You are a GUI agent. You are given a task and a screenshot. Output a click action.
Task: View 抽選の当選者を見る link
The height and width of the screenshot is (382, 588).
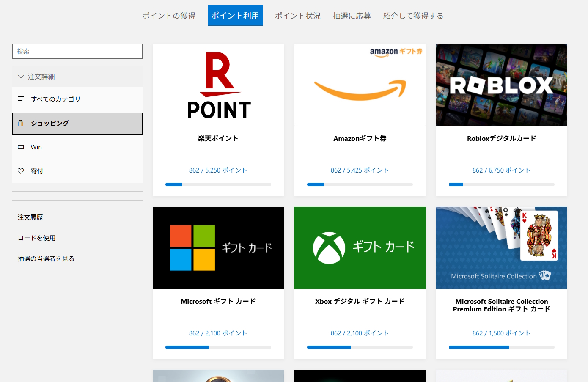click(x=46, y=259)
